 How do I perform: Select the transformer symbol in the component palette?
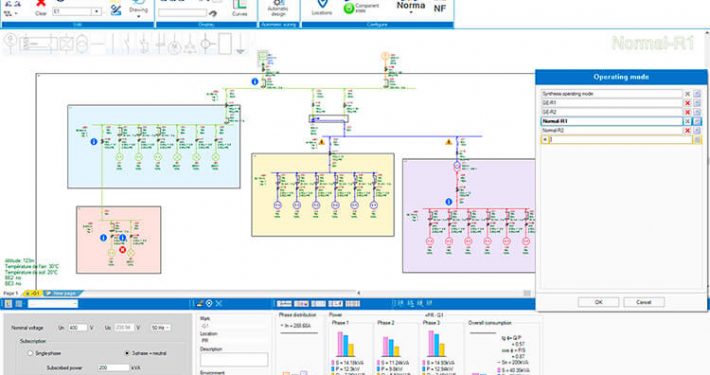click(x=82, y=44)
